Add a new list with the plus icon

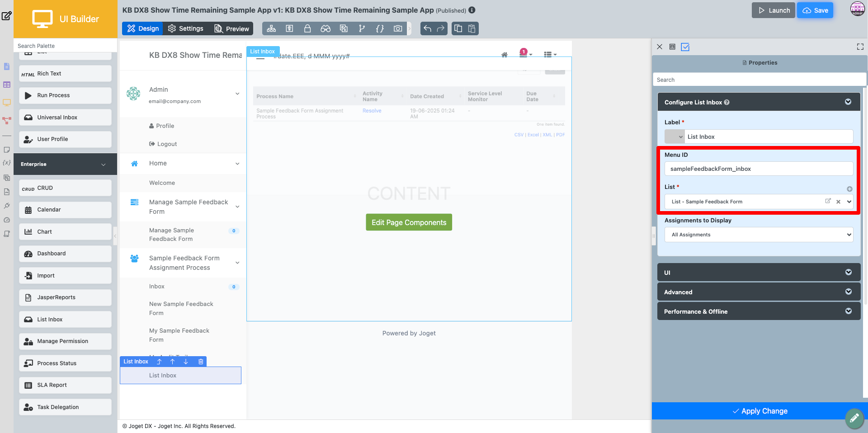tap(849, 189)
